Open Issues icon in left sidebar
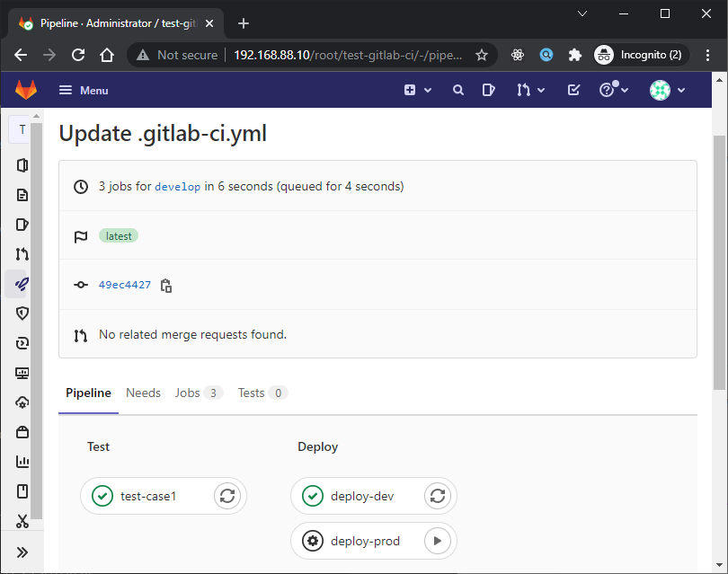Viewport: 728px width, 574px height. [22, 225]
